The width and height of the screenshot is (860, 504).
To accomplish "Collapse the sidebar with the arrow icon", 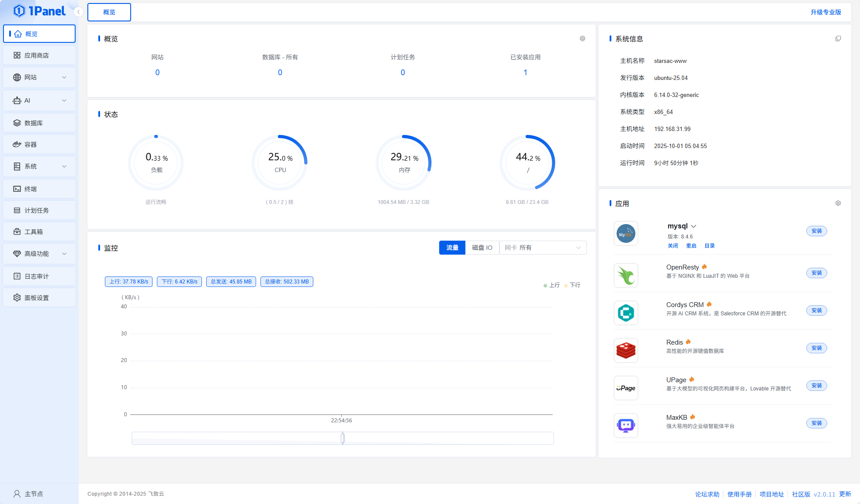I will click(78, 12).
